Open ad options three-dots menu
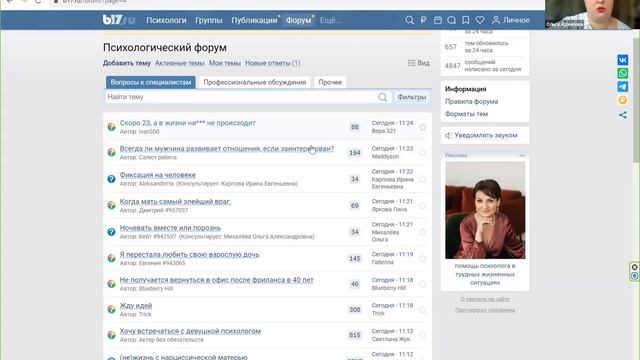 522,156
